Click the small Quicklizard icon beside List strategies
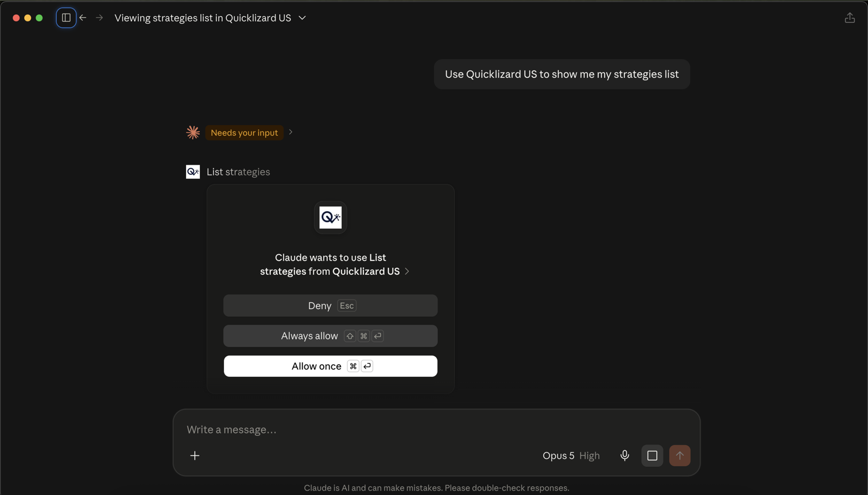Screen dimensions: 868x495 193,172
